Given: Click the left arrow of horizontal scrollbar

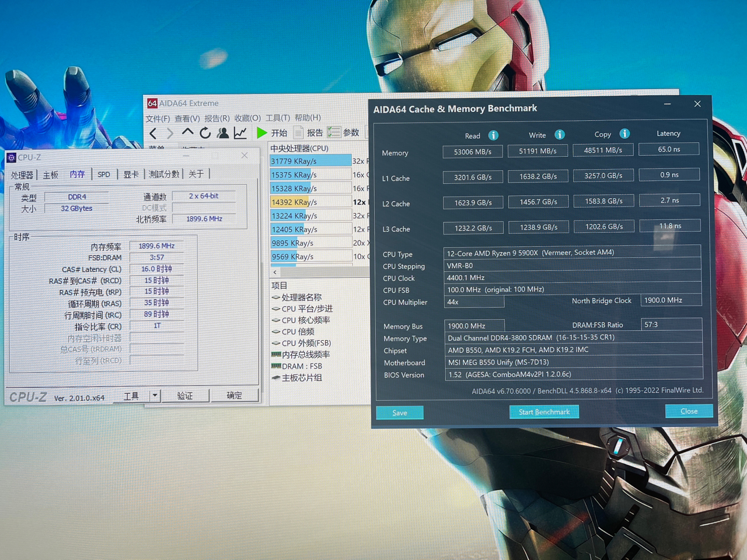Looking at the screenshot, I should (x=275, y=272).
